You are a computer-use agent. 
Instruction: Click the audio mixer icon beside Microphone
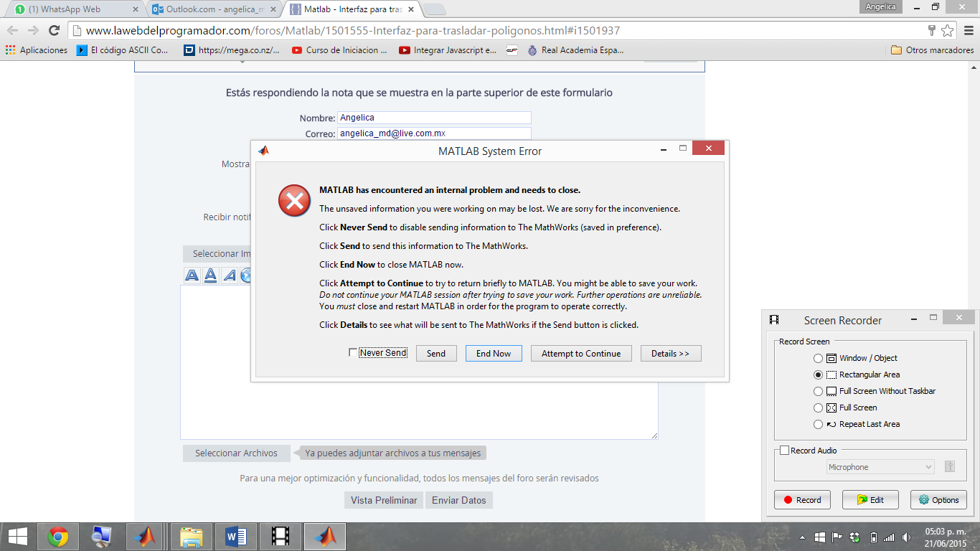point(949,466)
